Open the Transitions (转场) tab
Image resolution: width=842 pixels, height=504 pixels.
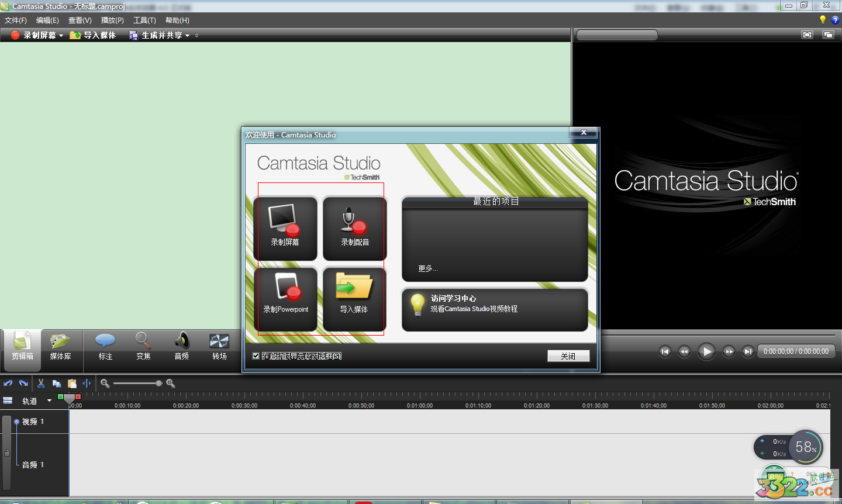(x=219, y=346)
